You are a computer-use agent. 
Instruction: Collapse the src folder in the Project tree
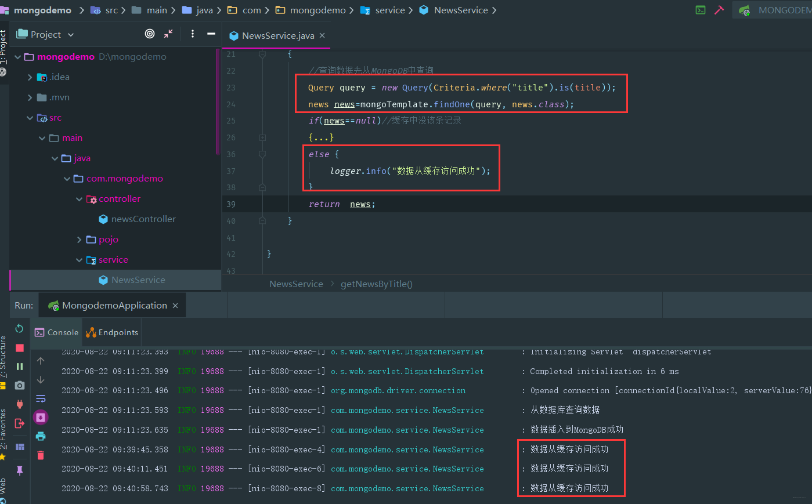pyautogui.click(x=30, y=118)
